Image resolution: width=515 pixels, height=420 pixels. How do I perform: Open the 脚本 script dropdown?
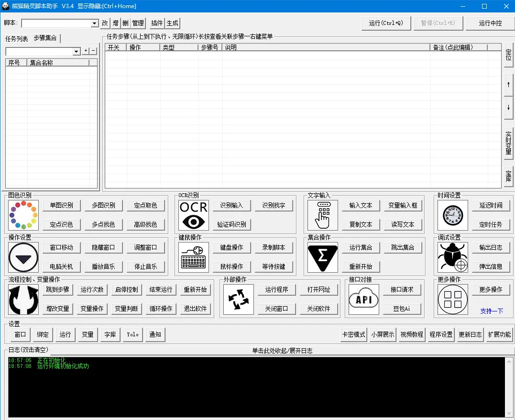[95, 23]
